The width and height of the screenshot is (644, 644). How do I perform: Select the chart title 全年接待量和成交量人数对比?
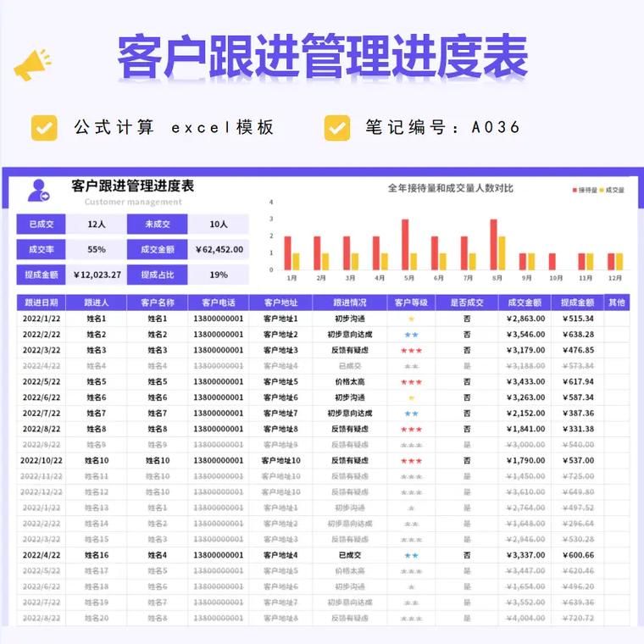451,188
